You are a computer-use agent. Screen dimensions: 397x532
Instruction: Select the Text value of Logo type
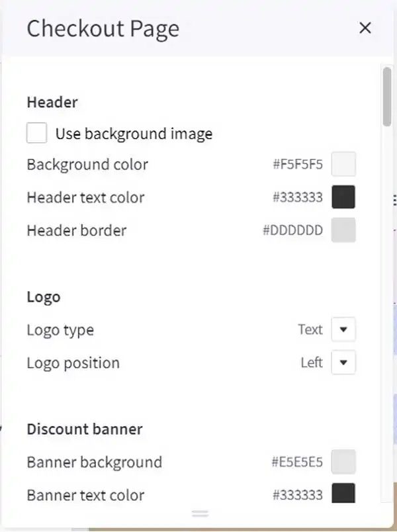(x=310, y=330)
